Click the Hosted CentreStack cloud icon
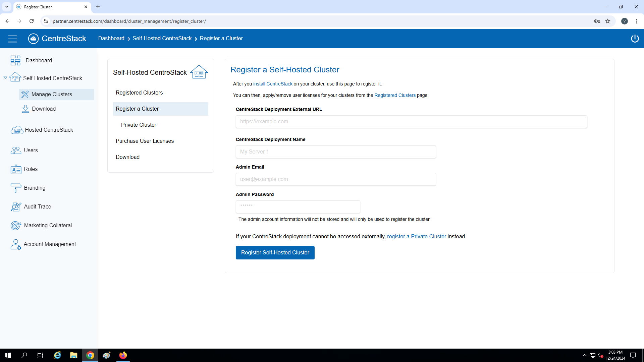The image size is (644, 362). [x=17, y=130]
